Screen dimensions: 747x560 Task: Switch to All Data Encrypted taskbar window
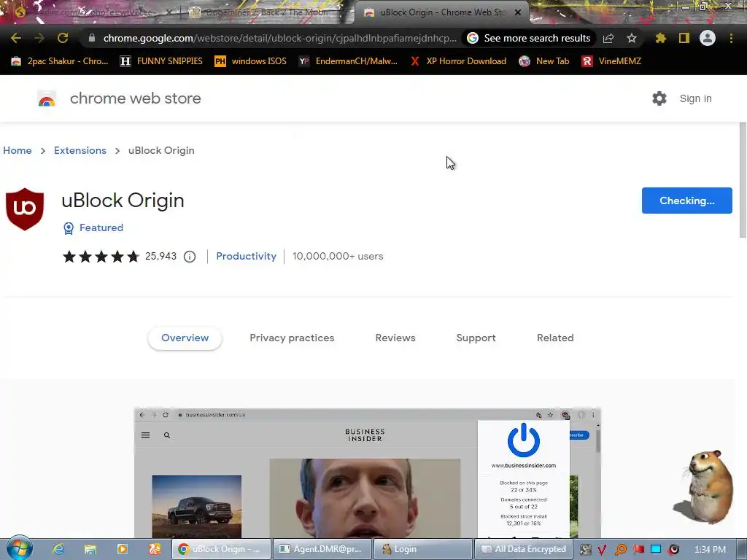(x=523, y=549)
